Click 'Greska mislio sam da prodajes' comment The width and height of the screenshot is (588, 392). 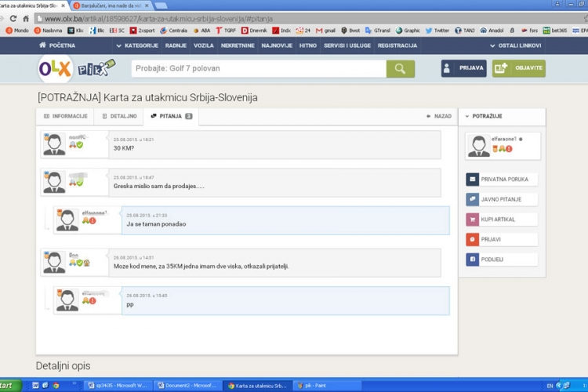tap(158, 186)
